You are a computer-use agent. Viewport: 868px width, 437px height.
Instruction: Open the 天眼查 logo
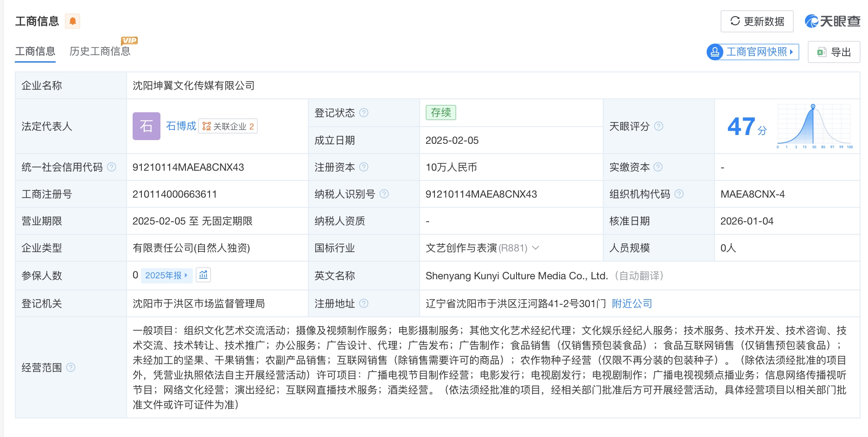click(833, 21)
